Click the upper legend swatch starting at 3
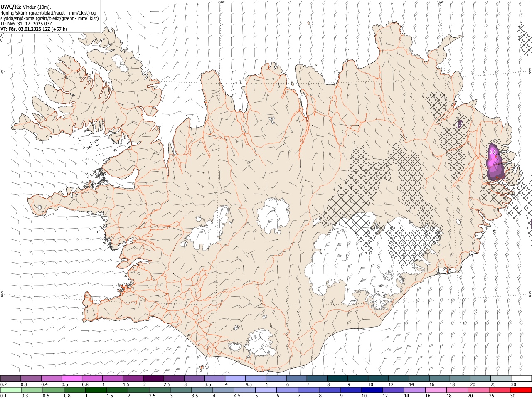 [x=194, y=378]
